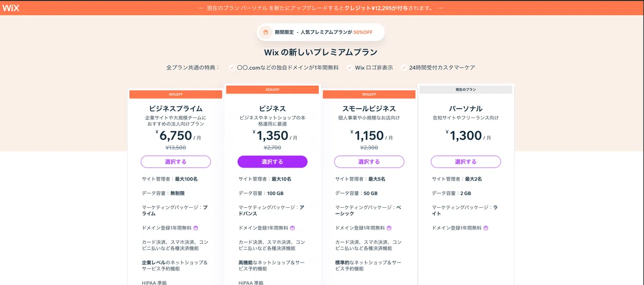Click gift icon beside ビジネス domain registration

(x=292, y=228)
